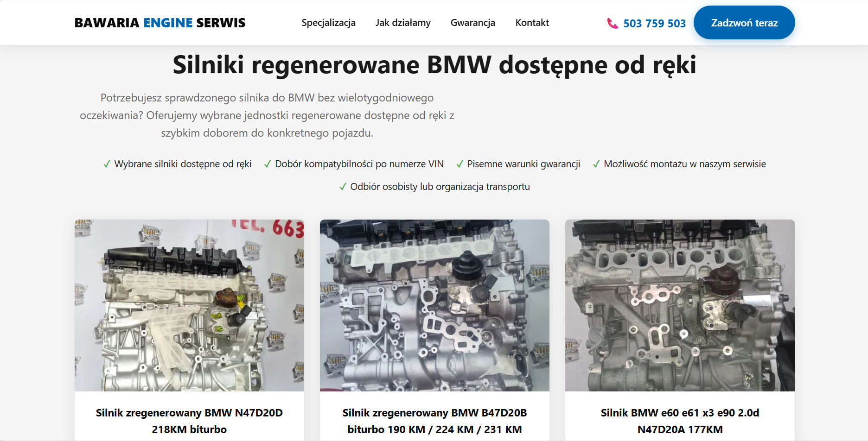Click checkmark icon beside 'Pisemne warunki gwarancji'
Viewport: 868px width, 441px height.
(x=460, y=164)
